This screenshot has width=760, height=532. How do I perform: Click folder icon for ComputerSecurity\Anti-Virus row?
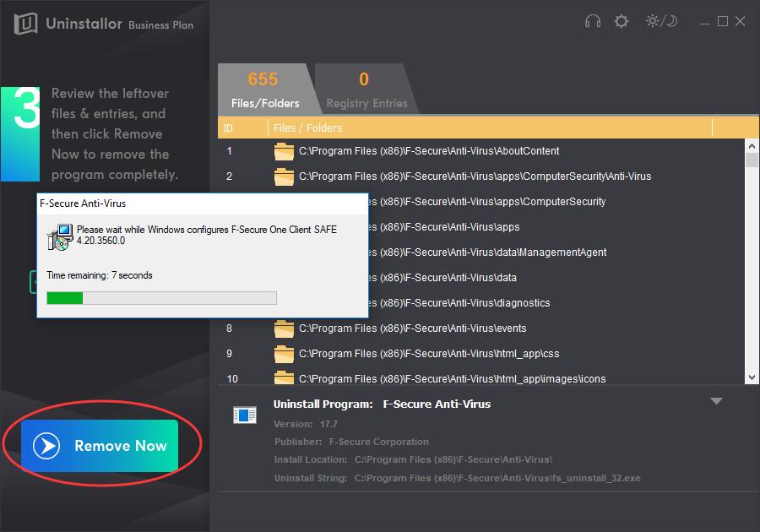284,176
